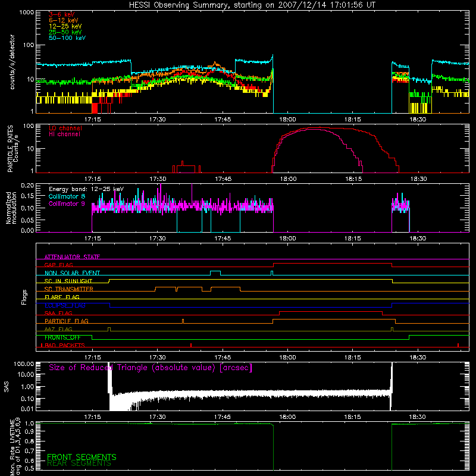
Task: Click the HI channel legend entry
Action: [64, 134]
